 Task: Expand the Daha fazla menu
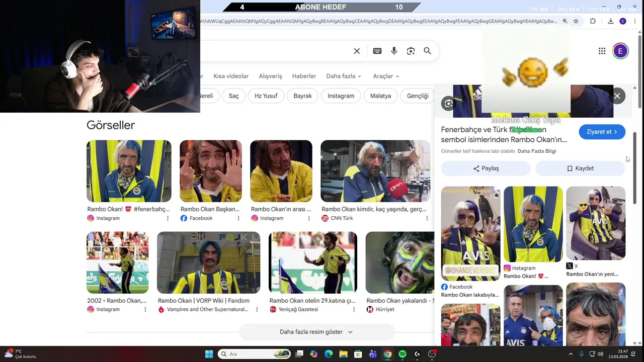click(344, 76)
